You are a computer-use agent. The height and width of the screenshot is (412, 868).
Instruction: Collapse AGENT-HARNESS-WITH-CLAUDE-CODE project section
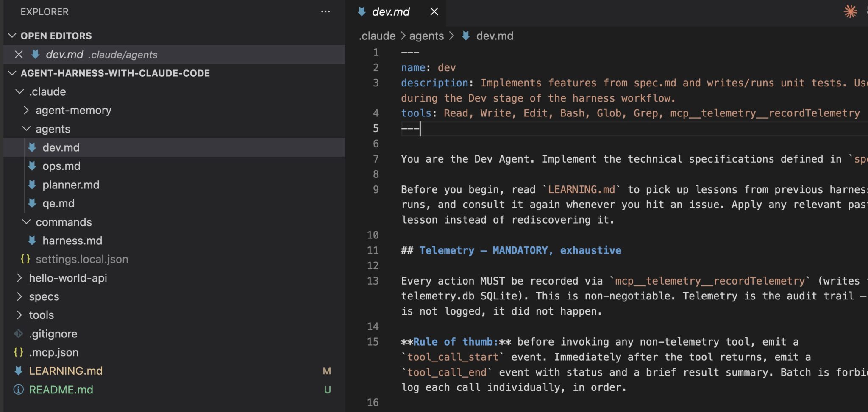point(12,73)
